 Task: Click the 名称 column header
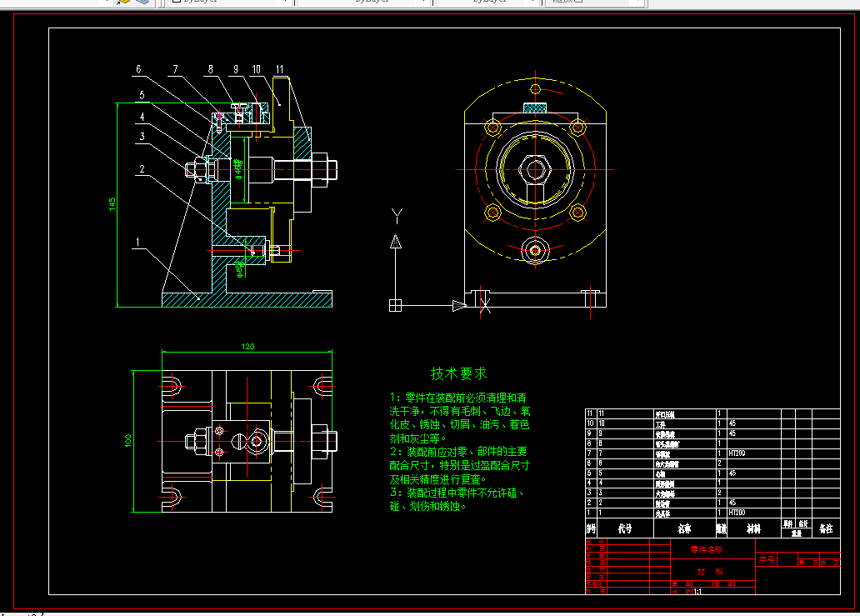pos(684,528)
